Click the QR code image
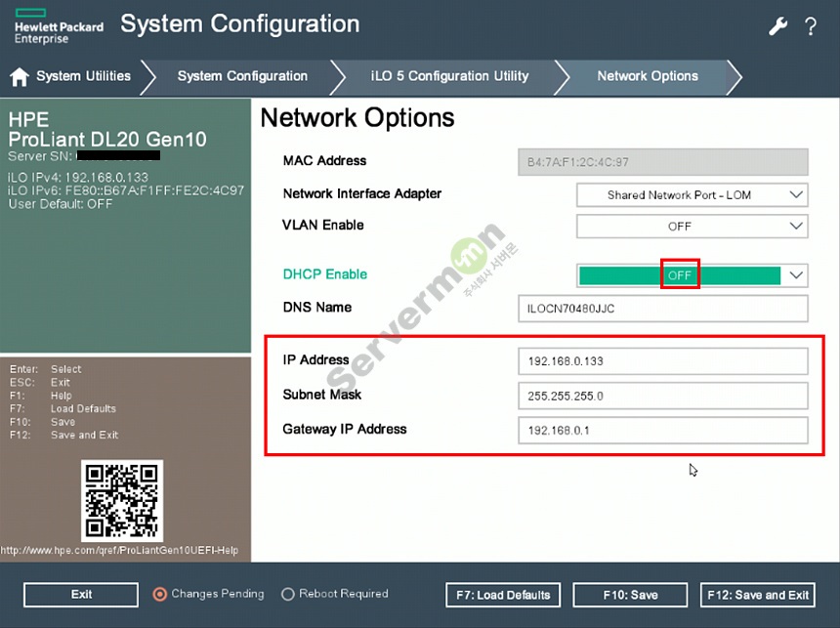The width and height of the screenshot is (840, 628). tap(122, 500)
